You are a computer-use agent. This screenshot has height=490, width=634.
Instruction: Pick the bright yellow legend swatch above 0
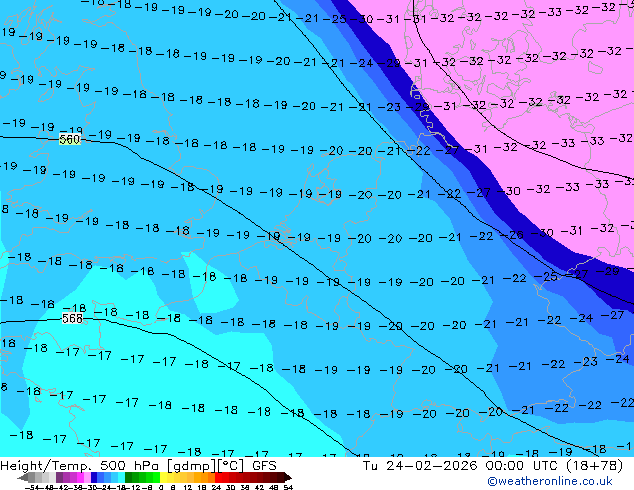coord(164,477)
